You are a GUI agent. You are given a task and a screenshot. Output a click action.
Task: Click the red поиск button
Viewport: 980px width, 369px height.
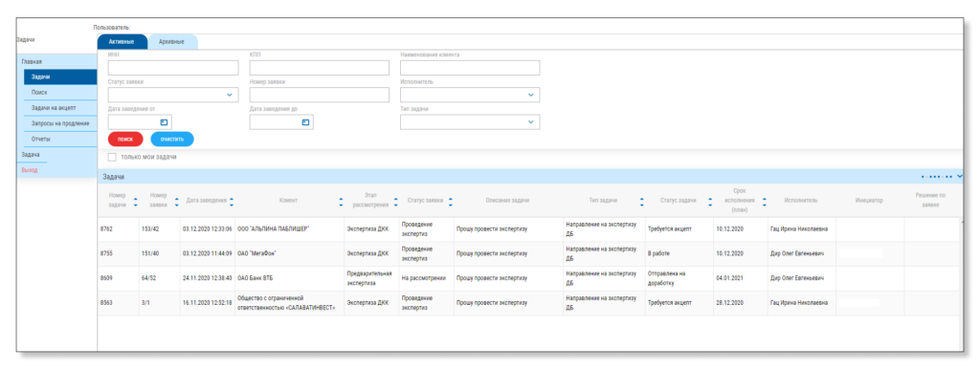125,140
